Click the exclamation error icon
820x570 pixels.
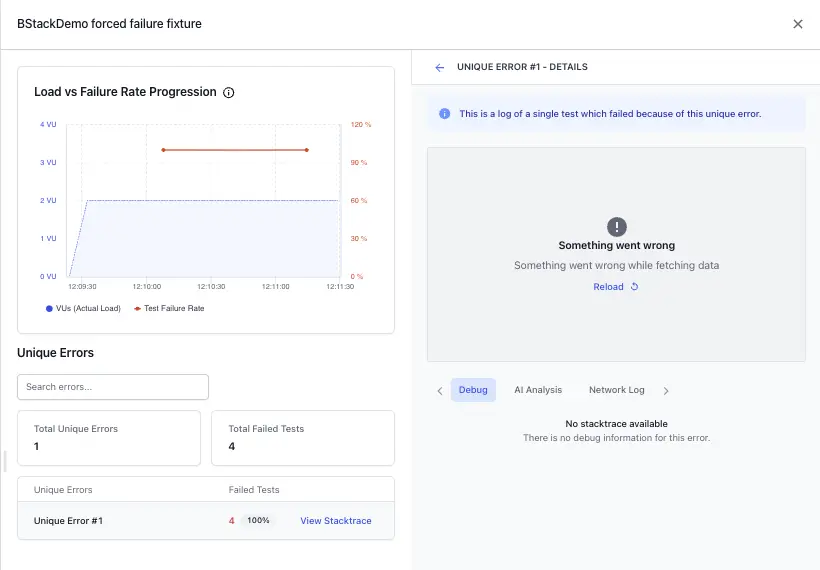coord(617,227)
